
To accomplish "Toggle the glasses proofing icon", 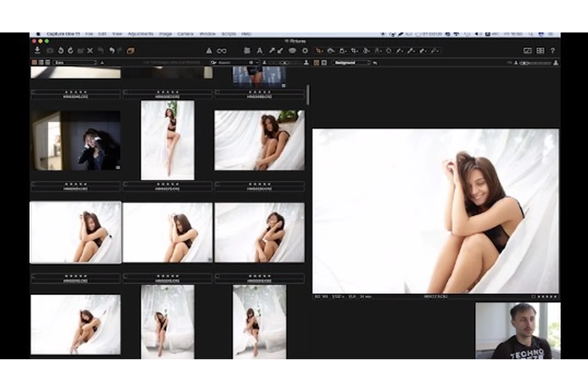I will pyautogui.click(x=221, y=51).
